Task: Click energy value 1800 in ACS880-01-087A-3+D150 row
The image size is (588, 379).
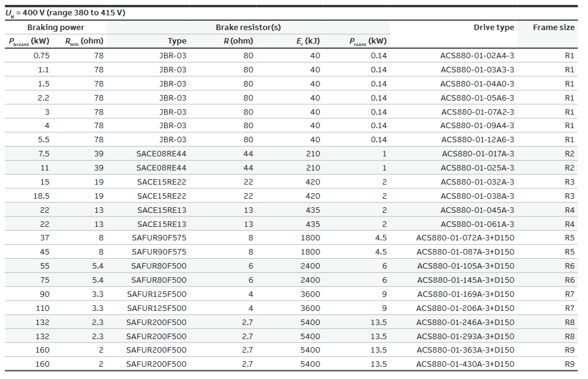Action: click(x=310, y=252)
